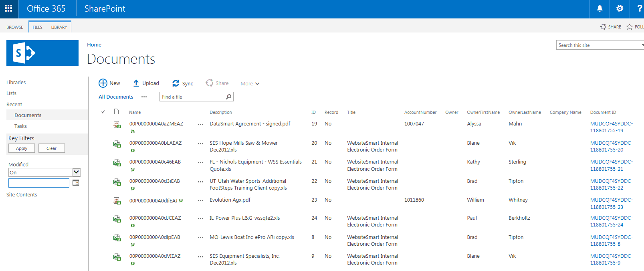Click the Excel icon for 00P0000000A0dlpEAB

117,238
